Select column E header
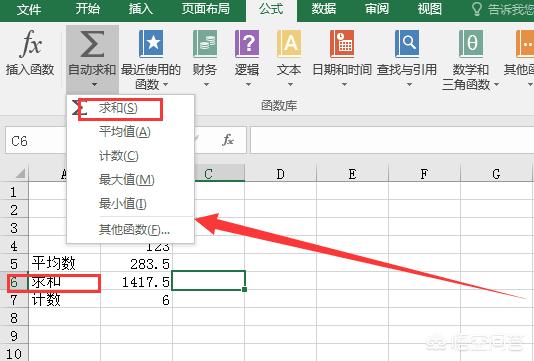The image size is (534, 361). pyautogui.click(x=352, y=174)
